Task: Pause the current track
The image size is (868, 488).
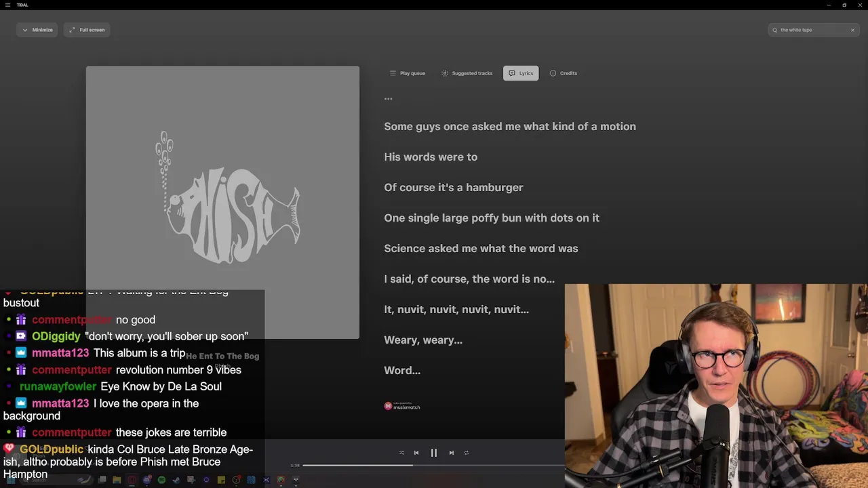Action: 434,453
